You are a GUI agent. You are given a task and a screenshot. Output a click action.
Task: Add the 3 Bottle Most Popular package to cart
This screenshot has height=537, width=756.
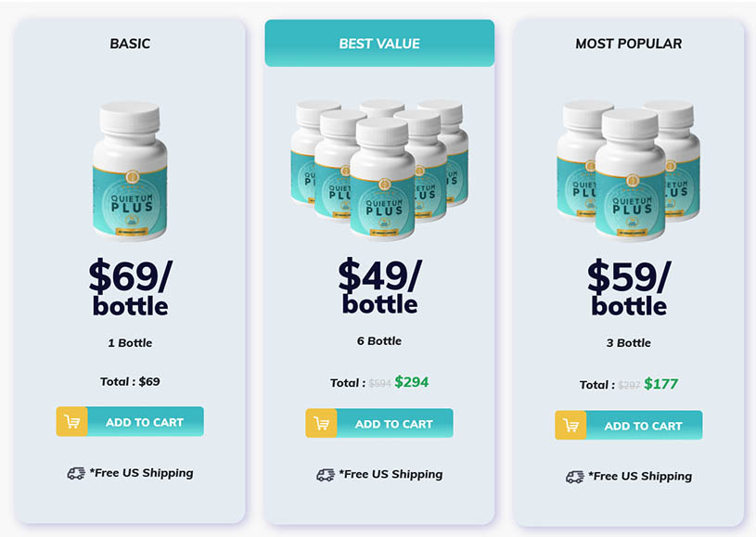pyautogui.click(x=628, y=425)
